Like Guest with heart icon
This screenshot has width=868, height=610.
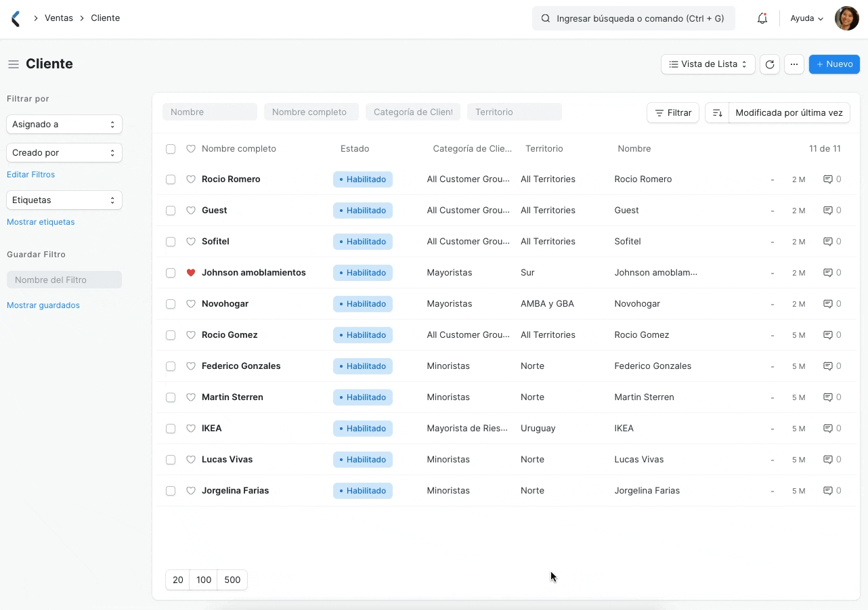tap(191, 211)
